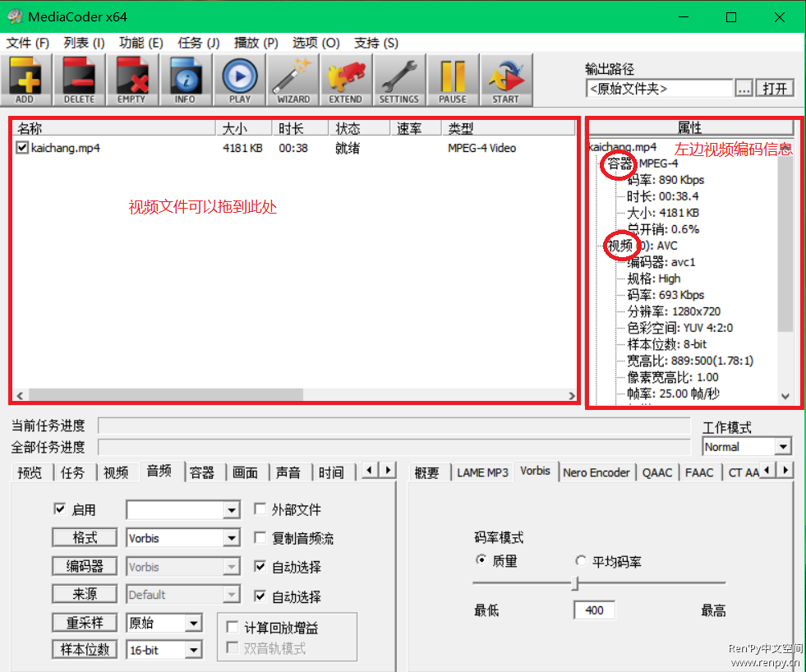
Task: Open the 选项 (O) menu
Action: (316, 43)
